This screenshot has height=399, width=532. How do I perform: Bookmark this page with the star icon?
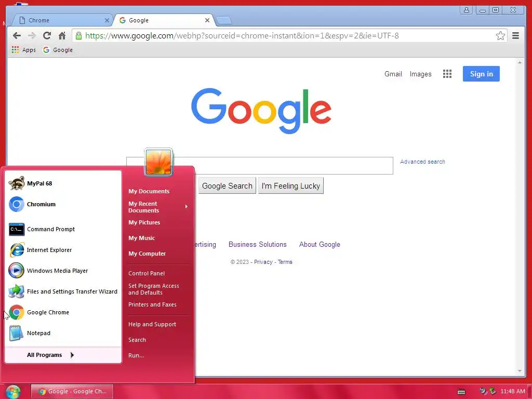500,36
